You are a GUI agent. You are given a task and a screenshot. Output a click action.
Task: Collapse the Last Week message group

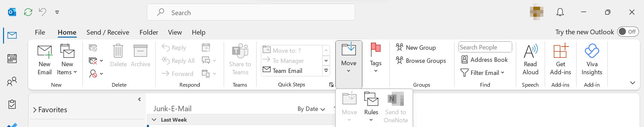[x=154, y=120]
